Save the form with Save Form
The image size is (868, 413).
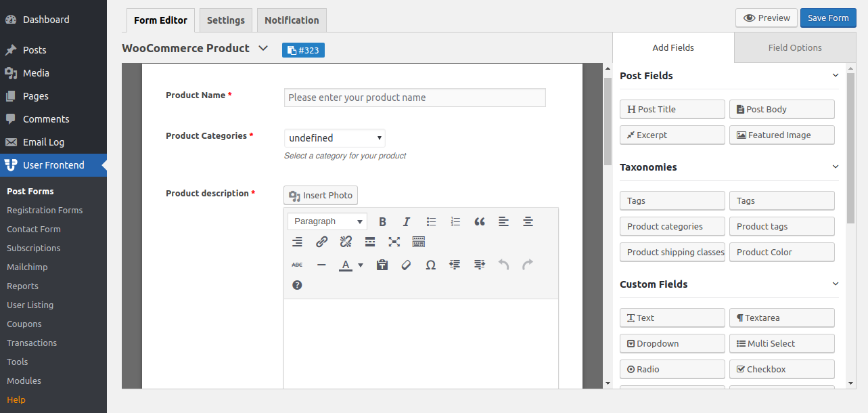[x=828, y=18]
